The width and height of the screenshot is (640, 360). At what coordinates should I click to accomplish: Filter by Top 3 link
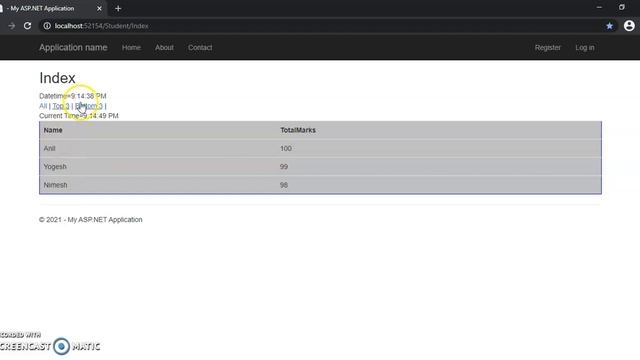pyautogui.click(x=61, y=106)
